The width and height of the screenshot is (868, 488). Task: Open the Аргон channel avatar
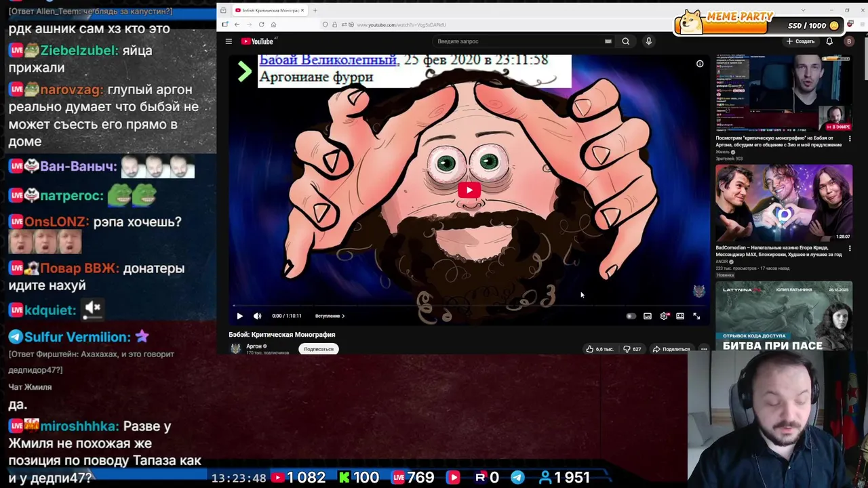(235, 348)
